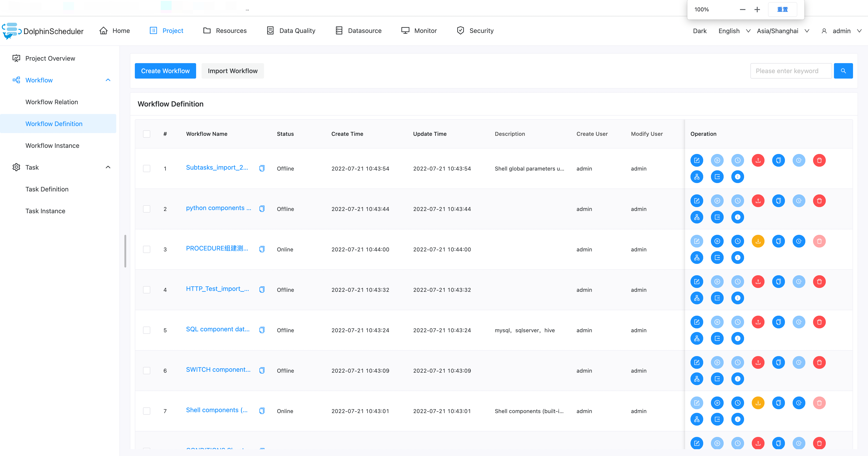Delete the SQL component workflow
The image size is (868, 456).
tap(819, 322)
